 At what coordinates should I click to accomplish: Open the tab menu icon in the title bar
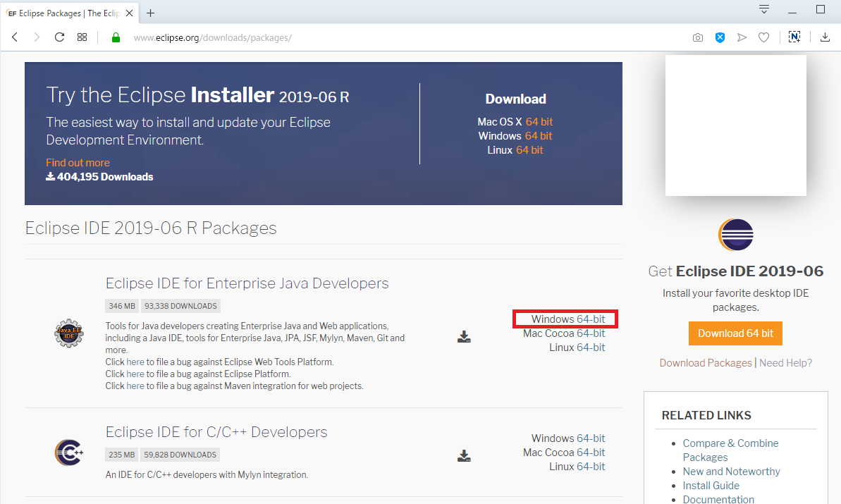(x=764, y=9)
